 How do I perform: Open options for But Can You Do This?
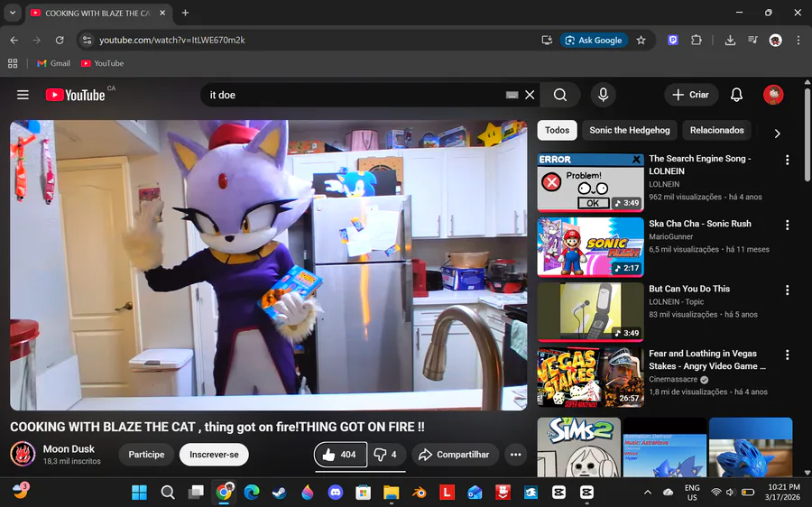pos(787,290)
